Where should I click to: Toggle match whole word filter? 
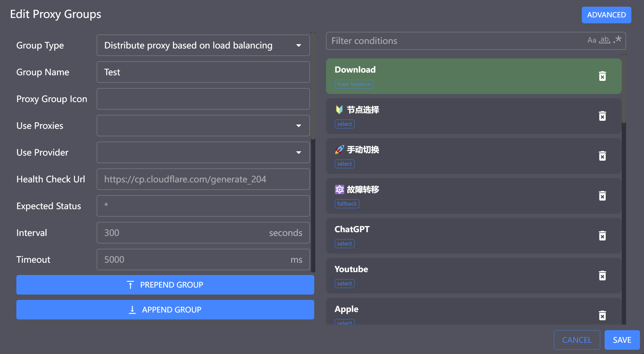[x=604, y=40]
